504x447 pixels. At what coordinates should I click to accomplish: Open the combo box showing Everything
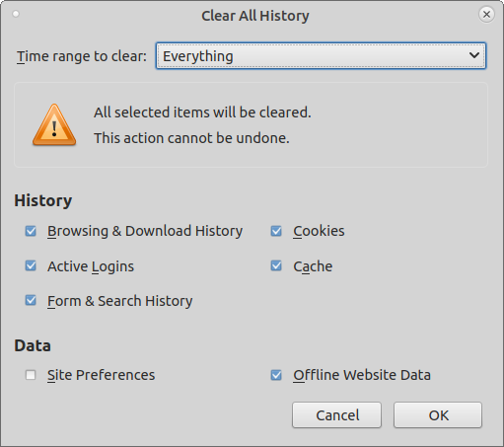coord(321,55)
